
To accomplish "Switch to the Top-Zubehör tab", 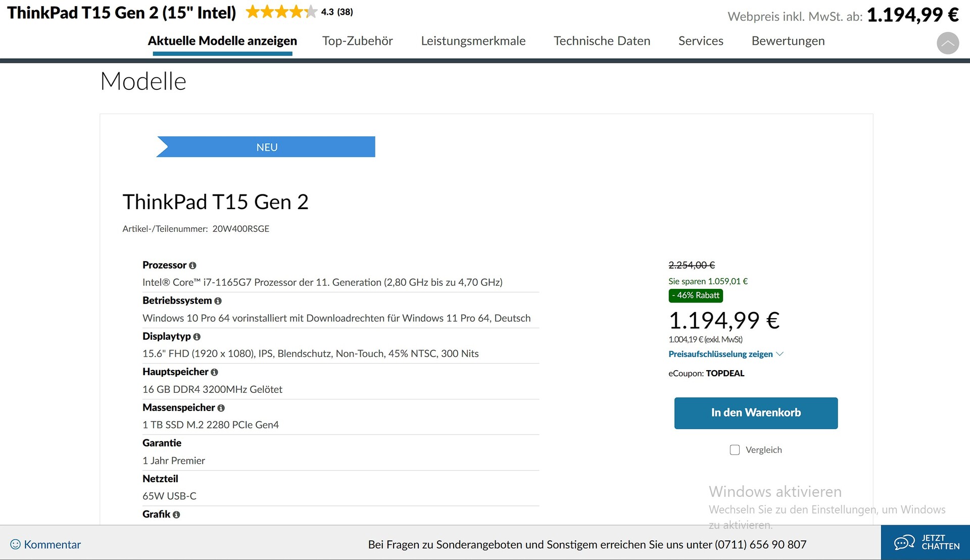I will coord(358,41).
